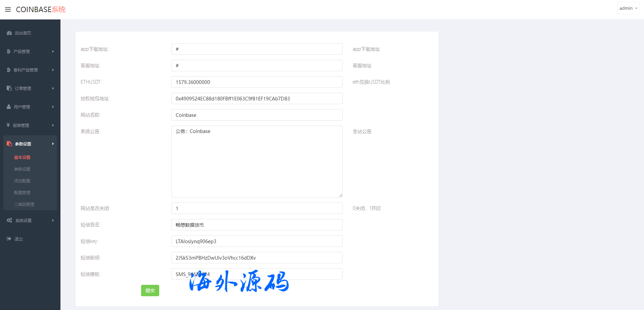The height and width of the screenshot is (310, 644).
Task: Click the logout icon beside 退出
Action: point(9,239)
